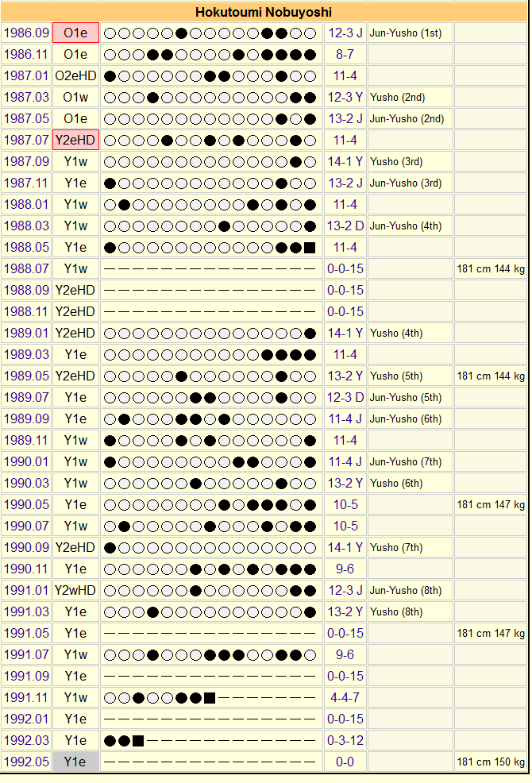Click the O2eHD rank in the 1987.01 row
The image size is (532, 783).
76,76
